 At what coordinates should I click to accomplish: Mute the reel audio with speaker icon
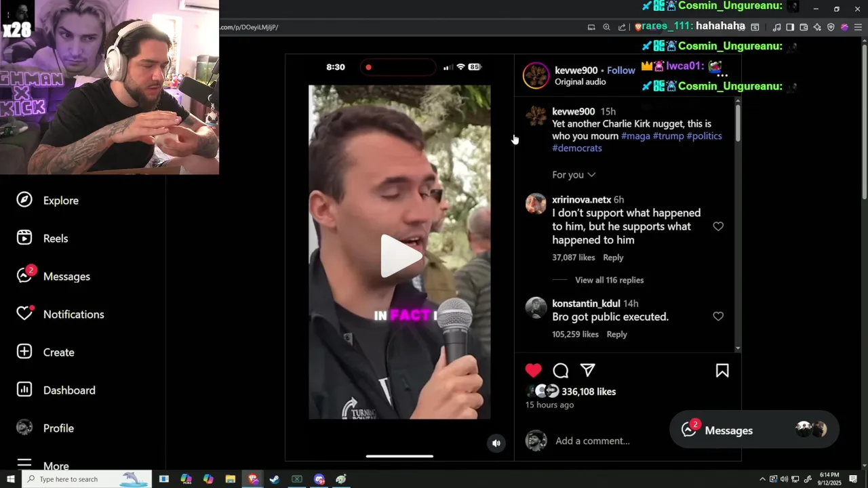pos(496,443)
